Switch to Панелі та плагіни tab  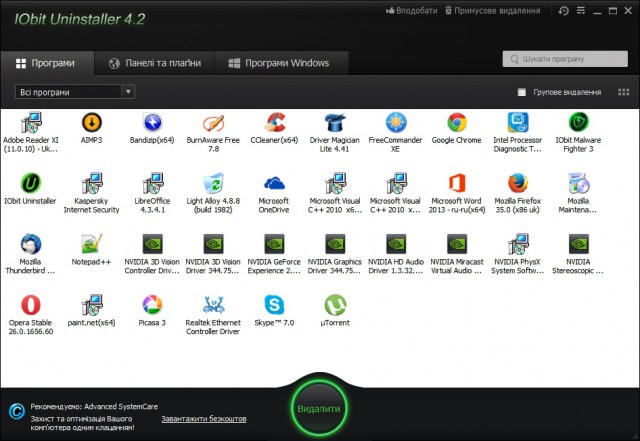coord(154,63)
